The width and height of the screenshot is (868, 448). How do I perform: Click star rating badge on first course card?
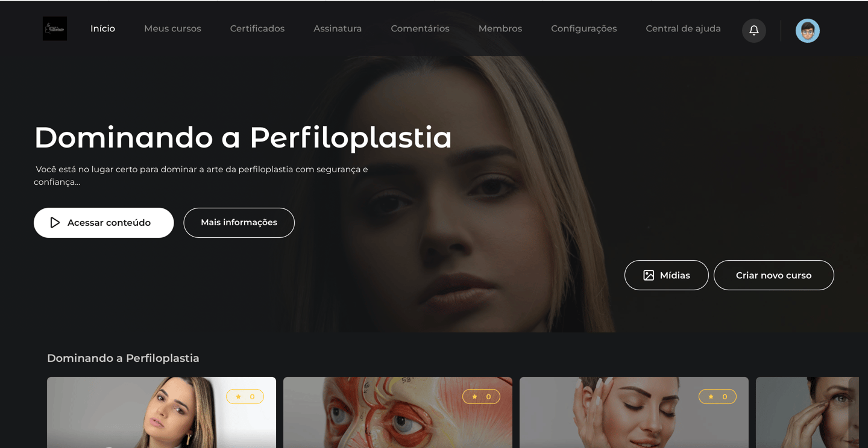pyautogui.click(x=245, y=396)
